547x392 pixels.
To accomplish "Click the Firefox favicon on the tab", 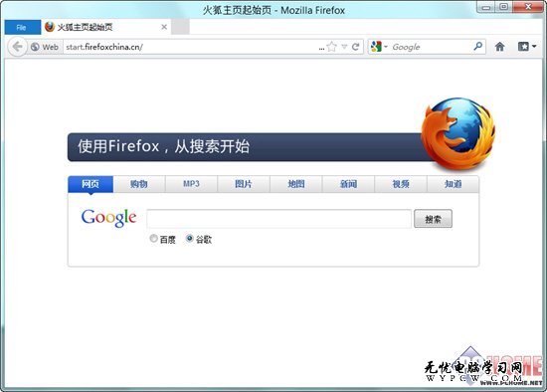I will (x=50, y=27).
